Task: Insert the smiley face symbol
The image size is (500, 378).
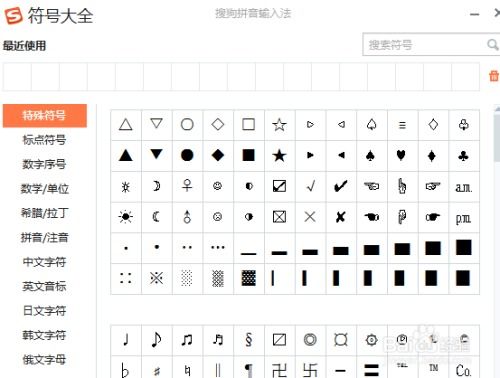Action: click(x=218, y=186)
